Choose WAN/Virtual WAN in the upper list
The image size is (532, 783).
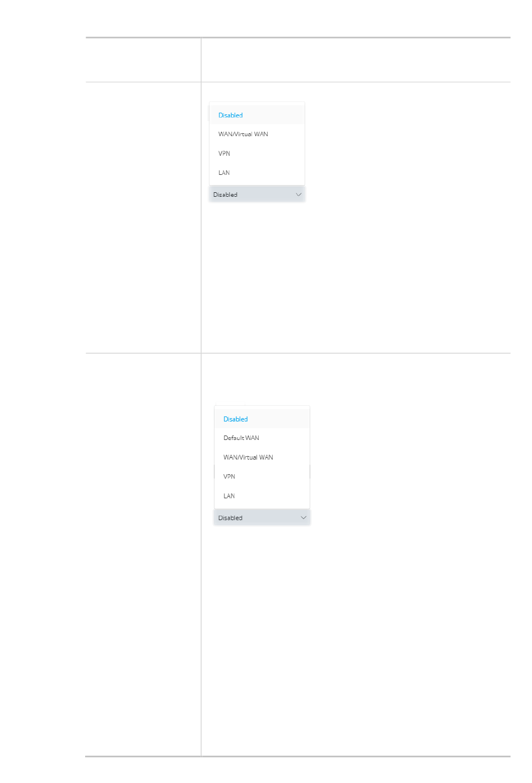click(257, 134)
